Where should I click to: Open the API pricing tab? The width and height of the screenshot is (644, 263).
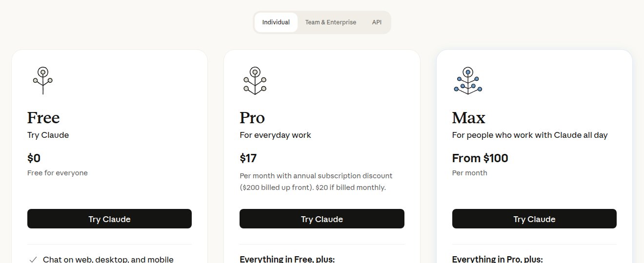pyautogui.click(x=377, y=22)
